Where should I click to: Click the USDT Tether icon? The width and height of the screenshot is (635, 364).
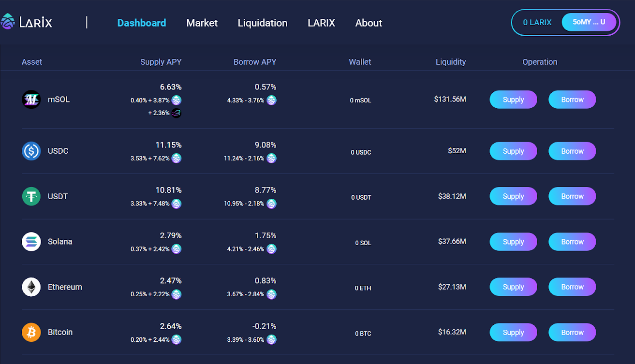click(31, 196)
